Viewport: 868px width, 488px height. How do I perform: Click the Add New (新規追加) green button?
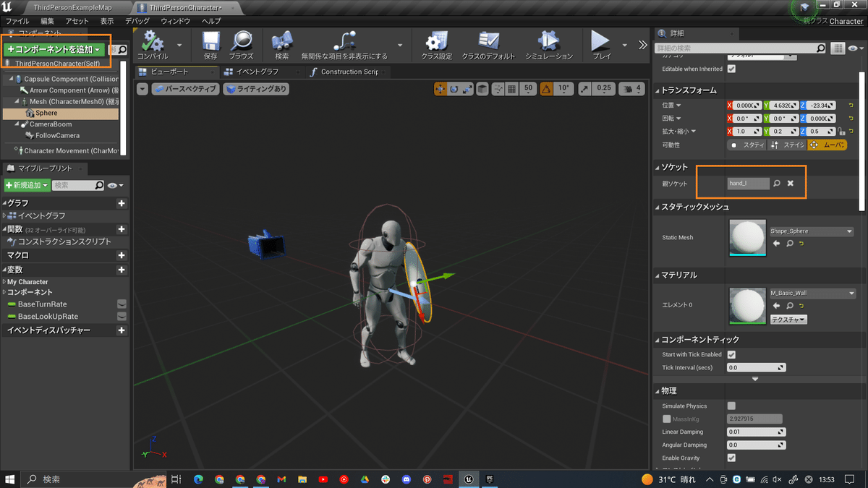pos(27,185)
